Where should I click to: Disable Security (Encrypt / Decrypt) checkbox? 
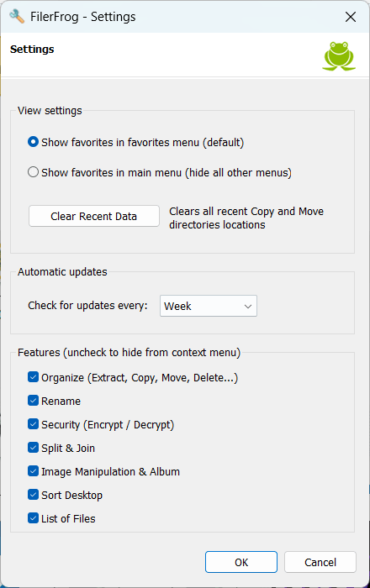33,424
